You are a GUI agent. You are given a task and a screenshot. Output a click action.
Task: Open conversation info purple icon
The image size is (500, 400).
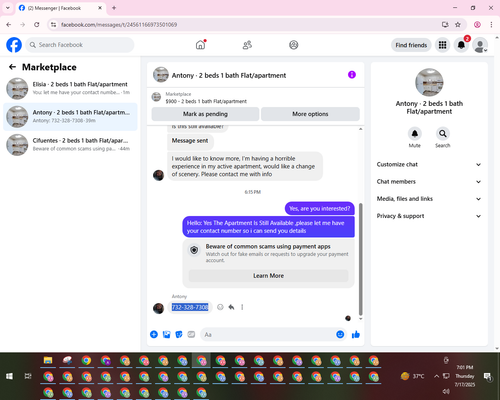tap(352, 75)
